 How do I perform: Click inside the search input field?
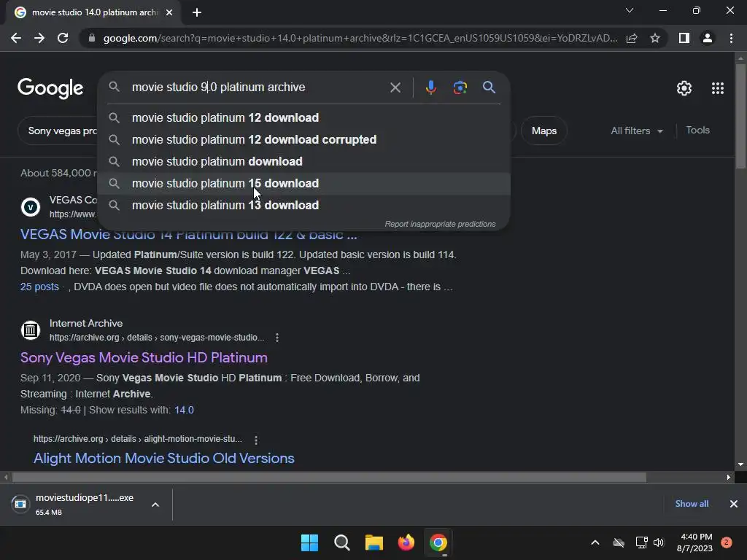pos(258,87)
